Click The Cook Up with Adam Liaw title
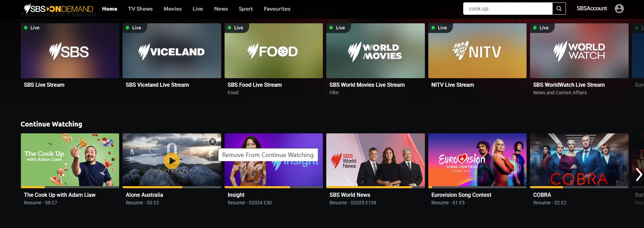The image size is (644, 228). pyautogui.click(x=60, y=195)
